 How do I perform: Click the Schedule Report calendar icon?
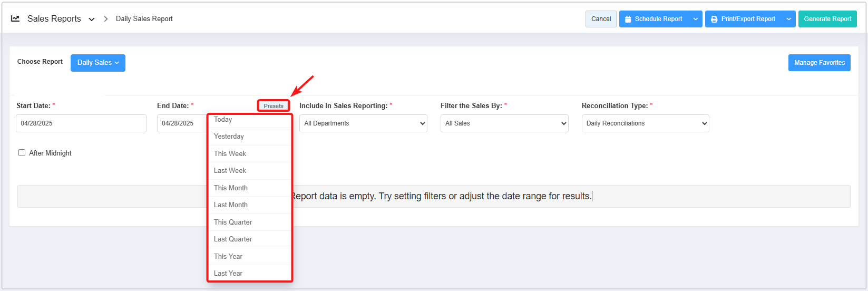(x=628, y=19)
